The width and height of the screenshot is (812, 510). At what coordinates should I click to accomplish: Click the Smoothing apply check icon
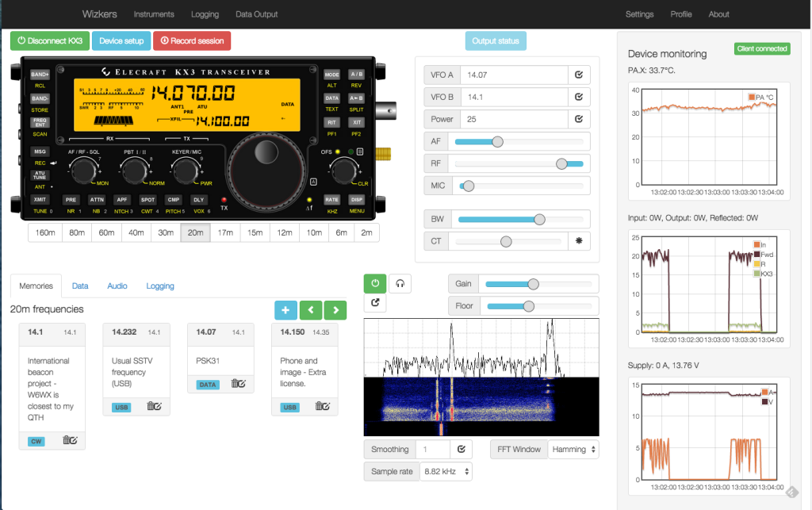coord(461,450)
